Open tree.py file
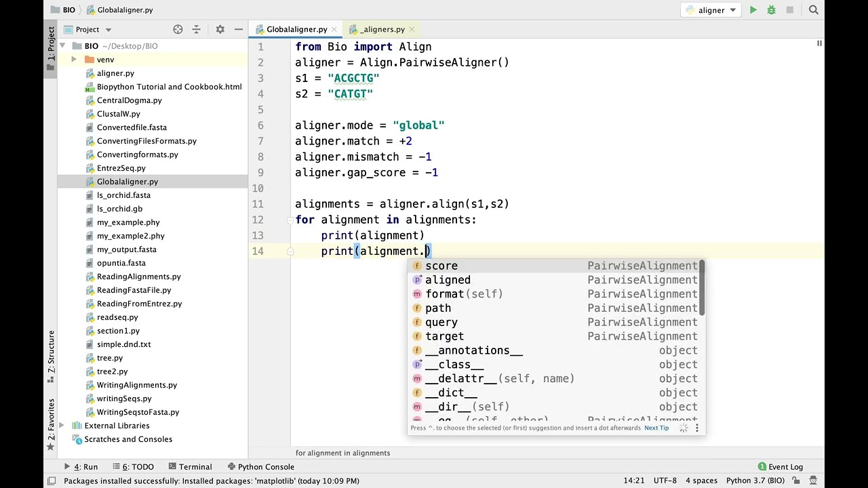The image size is (868, 488). coord(110,358)
